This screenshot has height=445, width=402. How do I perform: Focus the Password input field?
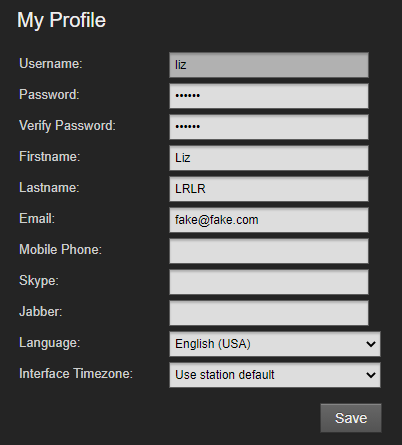tap(269, 96)
